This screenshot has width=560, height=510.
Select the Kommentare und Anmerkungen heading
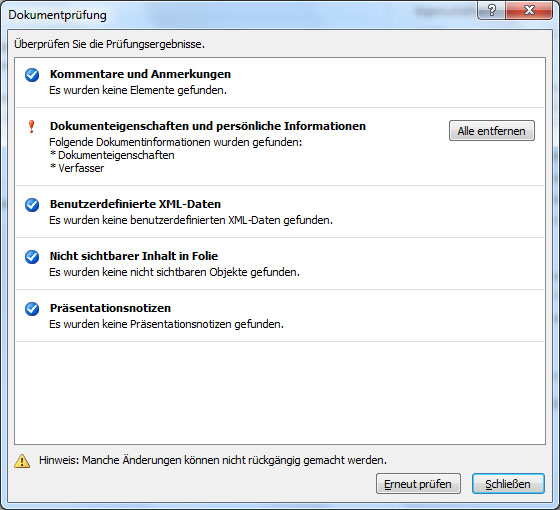140,74
